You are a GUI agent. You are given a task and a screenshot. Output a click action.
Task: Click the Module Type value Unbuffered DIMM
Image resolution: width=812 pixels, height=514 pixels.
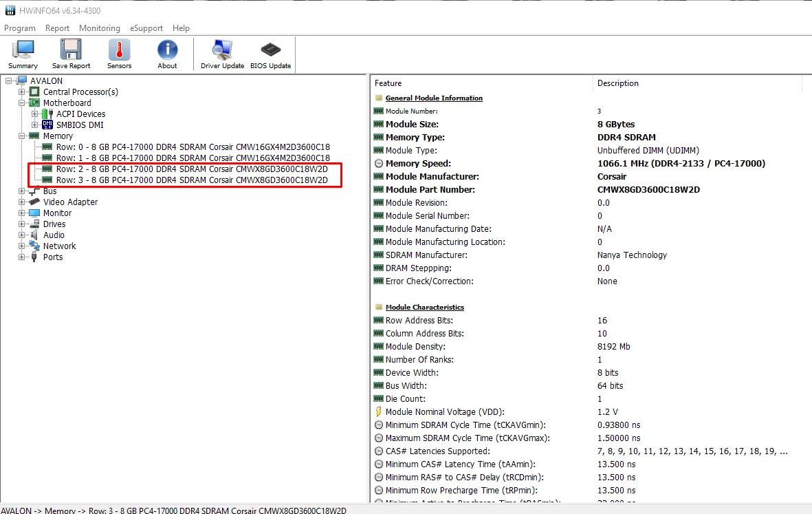tap(648, 150)
